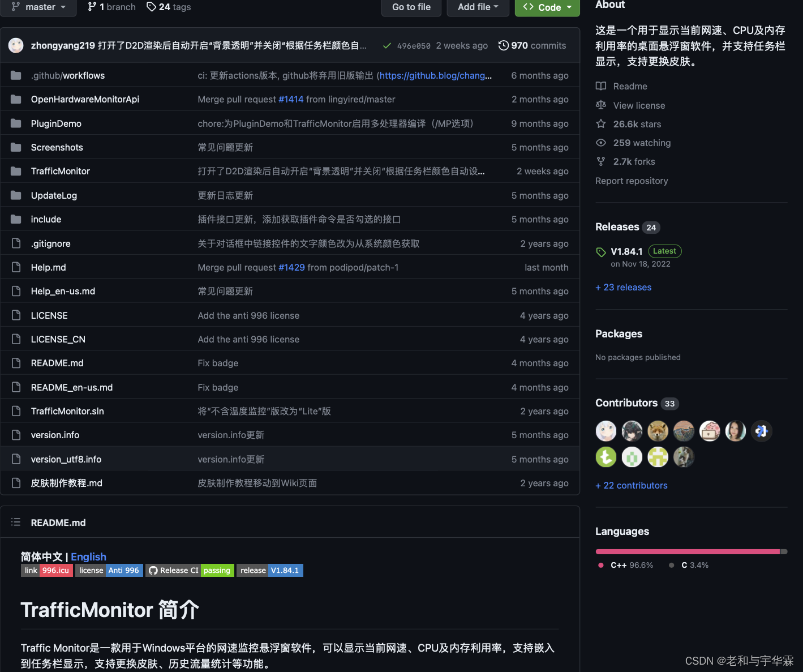Open TrafficMonitor.sln file name
Image resolution: width=803 pixels, height=672 pixels.
pos(67,411)
